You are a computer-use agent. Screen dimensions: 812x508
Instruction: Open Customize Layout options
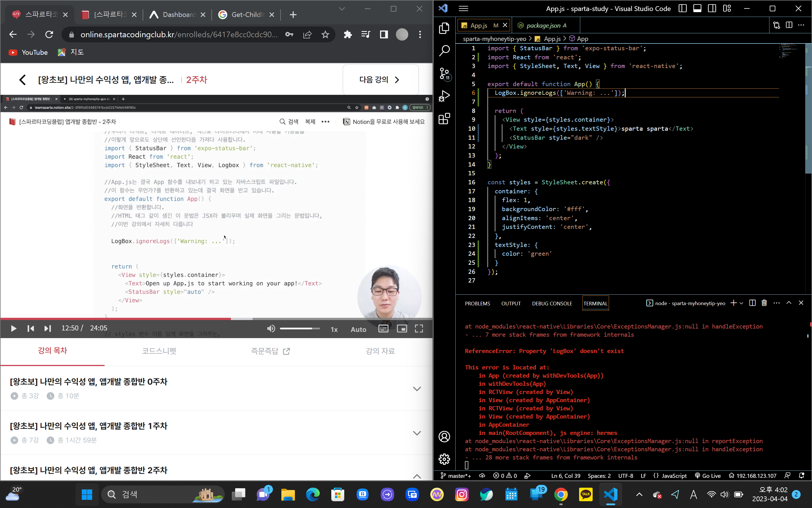727,8
